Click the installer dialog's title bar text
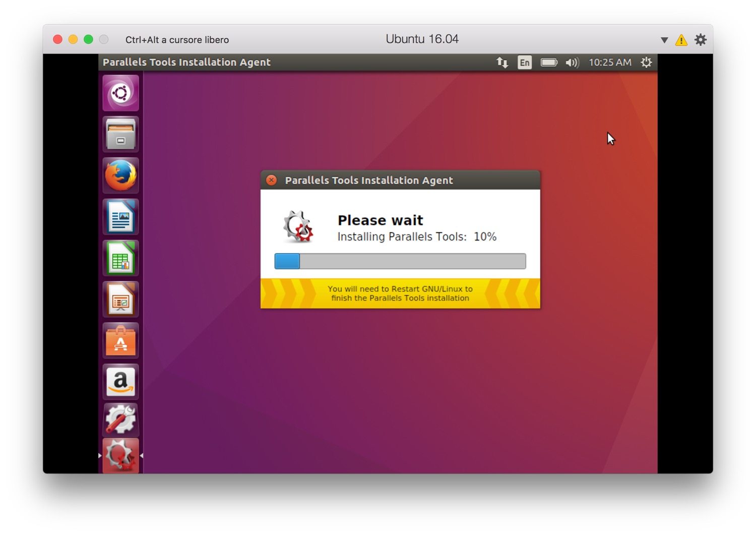 coord(369,181)
